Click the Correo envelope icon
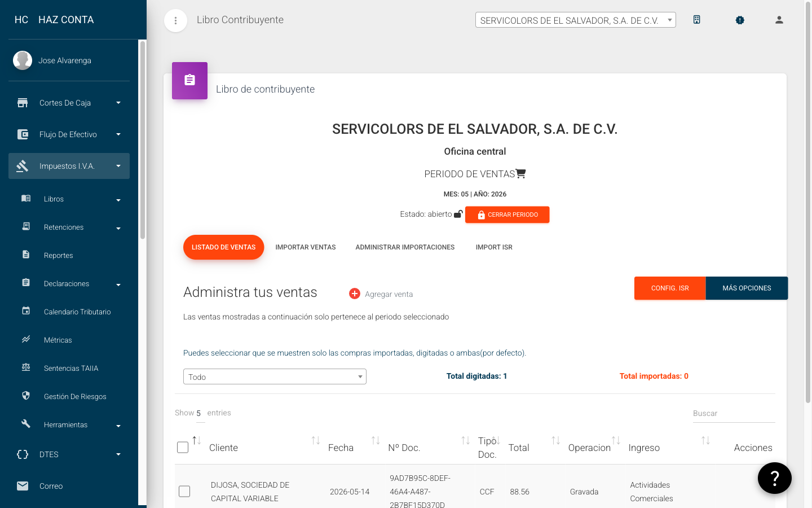The image size is (812, 508). click(23, 486)
